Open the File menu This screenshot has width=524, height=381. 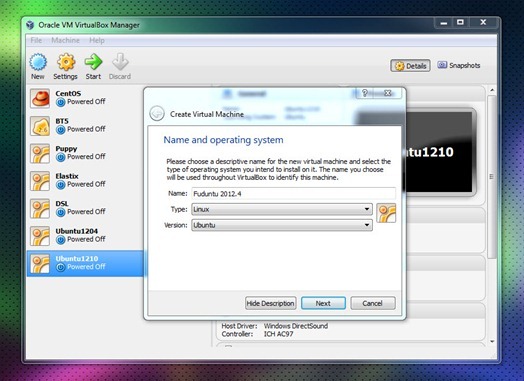point(36,40)
